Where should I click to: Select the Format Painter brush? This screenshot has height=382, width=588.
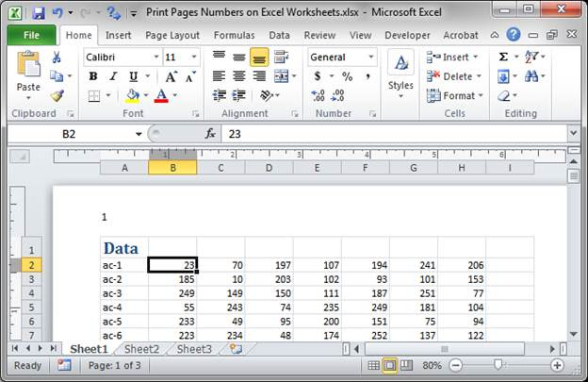57,96
